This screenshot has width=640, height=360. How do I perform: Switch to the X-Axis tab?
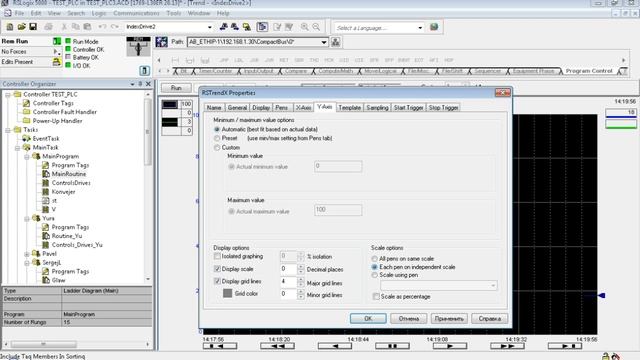point(303,107)
